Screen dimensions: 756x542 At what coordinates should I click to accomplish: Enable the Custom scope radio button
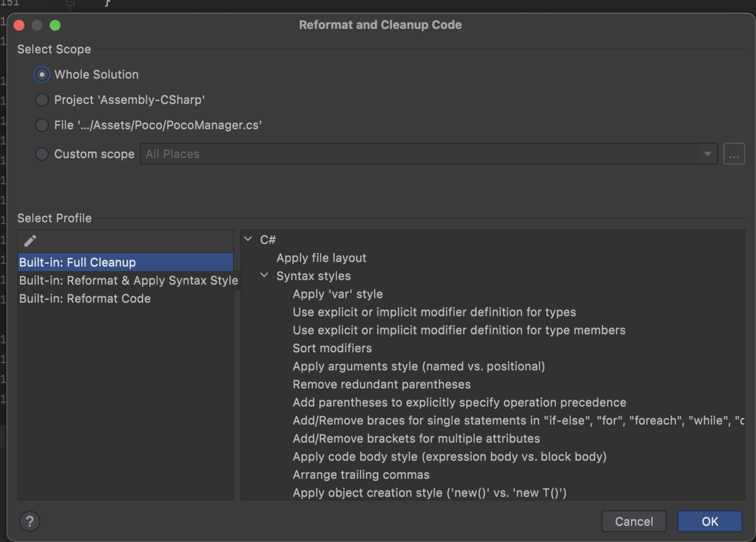point(42,154)
